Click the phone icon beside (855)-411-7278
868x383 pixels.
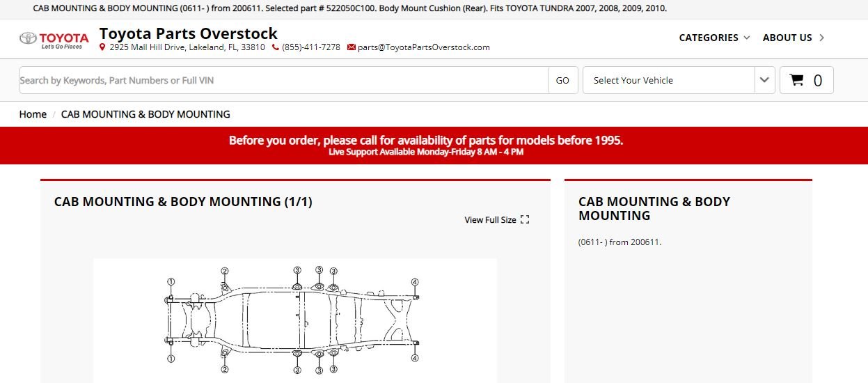pyautogui.click(x=276, y=47)
